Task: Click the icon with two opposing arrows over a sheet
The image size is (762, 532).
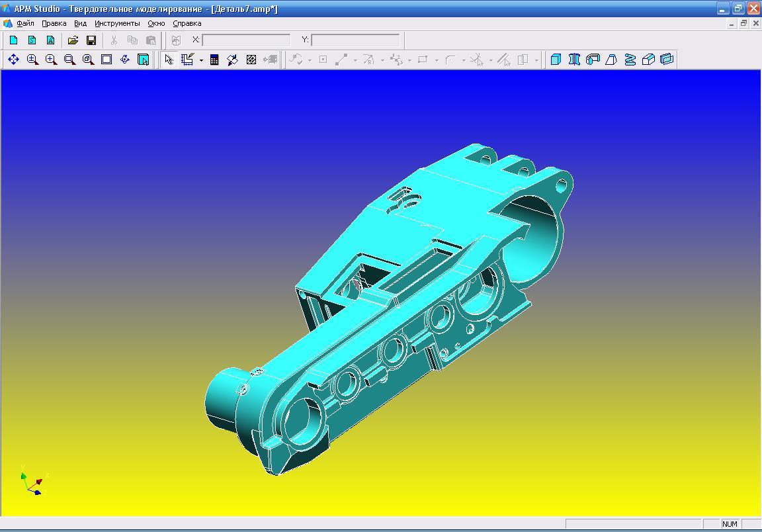Action: 232,60
